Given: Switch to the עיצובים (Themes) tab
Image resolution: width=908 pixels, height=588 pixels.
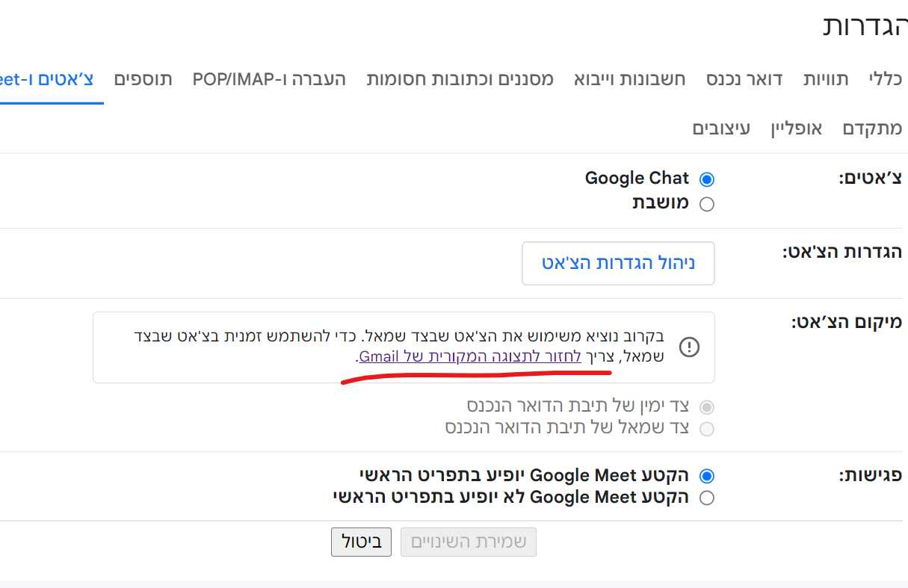Looking at the screenshot, I should (721, 128).
